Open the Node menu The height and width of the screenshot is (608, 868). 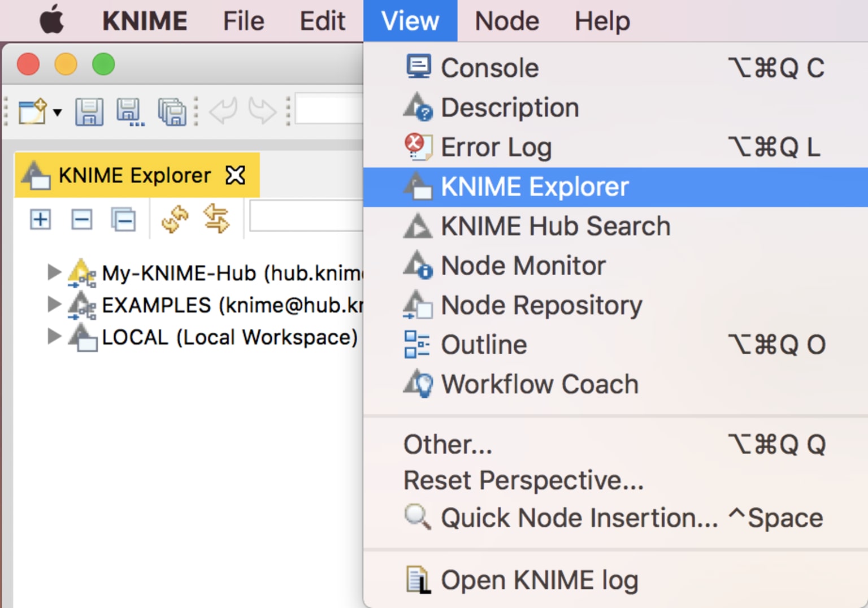(x=507, y=21)
